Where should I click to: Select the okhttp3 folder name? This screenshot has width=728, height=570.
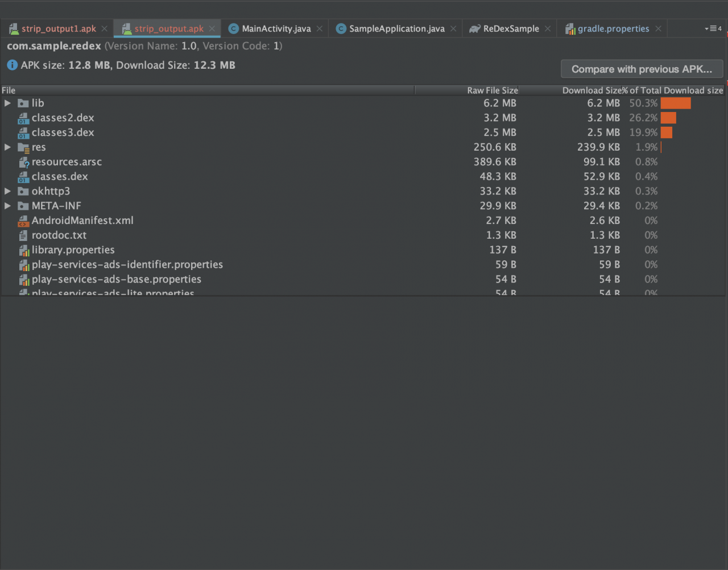click(x=51, y=191)
